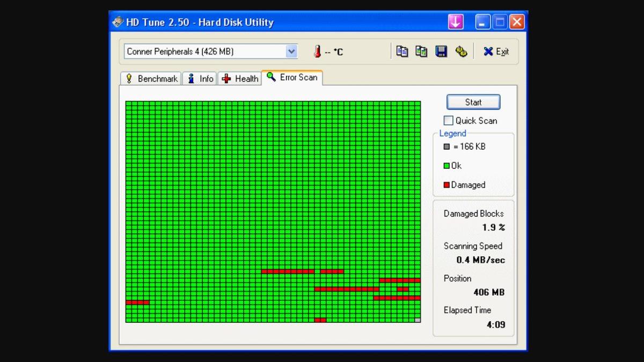This screenshot has width=644, height=362.
Task: Click the gray unscanned block in the scan grid
Action: click(418, 320)
